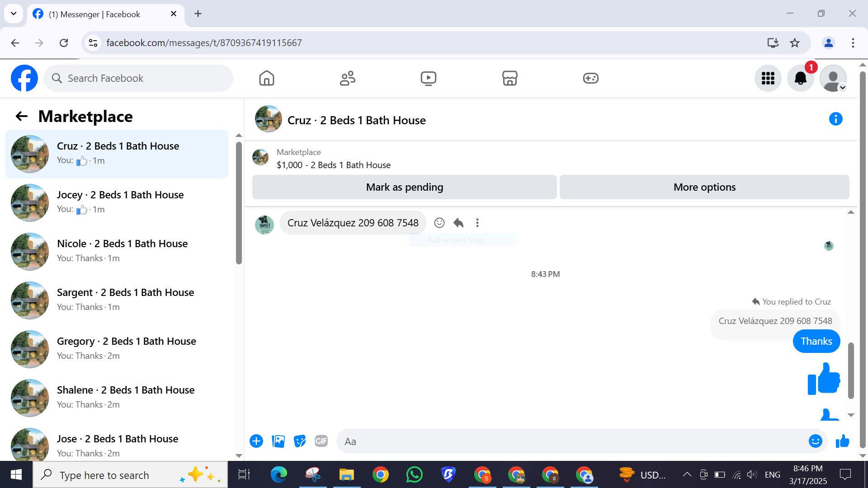Select the Messenger | Facebook browser tab

106,14
